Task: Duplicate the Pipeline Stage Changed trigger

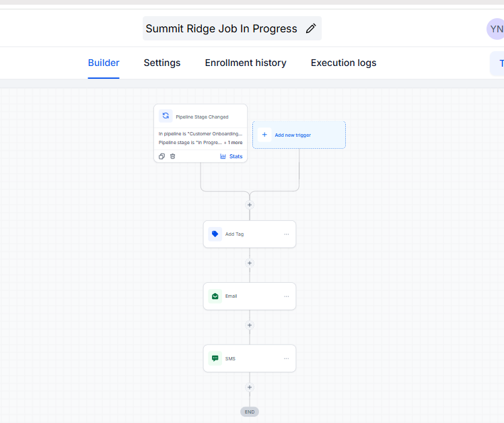Action: pos(161,156)
